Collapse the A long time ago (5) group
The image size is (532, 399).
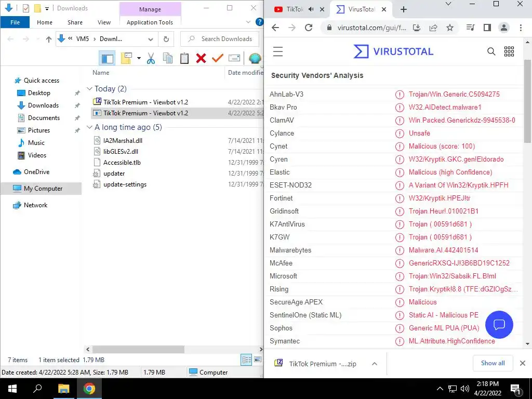click(89, 127)
